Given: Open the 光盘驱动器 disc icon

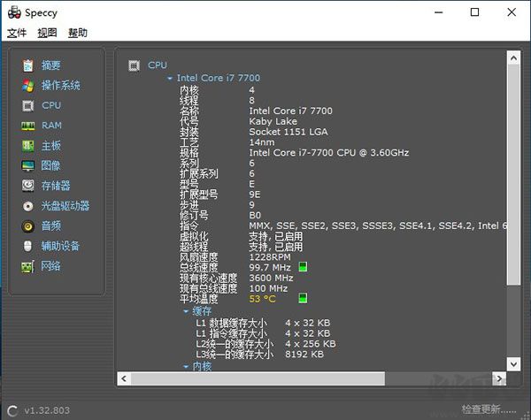Looking at the screenshot, I should (x=27, y=206).
